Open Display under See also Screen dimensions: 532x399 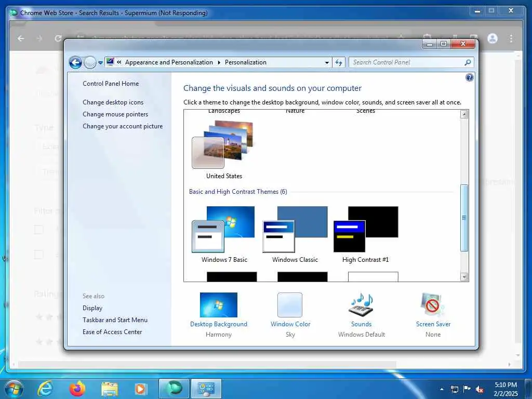coord(92,308)
